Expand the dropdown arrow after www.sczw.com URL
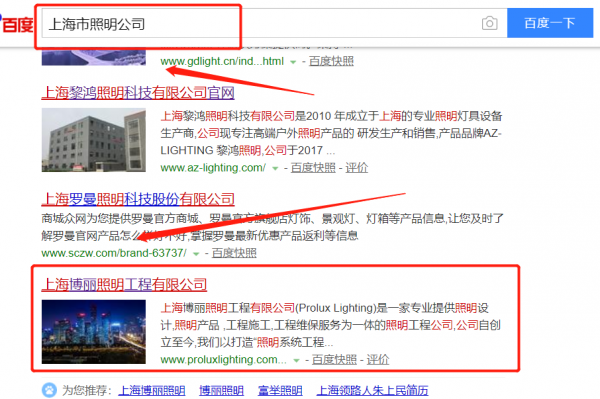Viewport: 600px width, 399px height. tap(196, 254)
